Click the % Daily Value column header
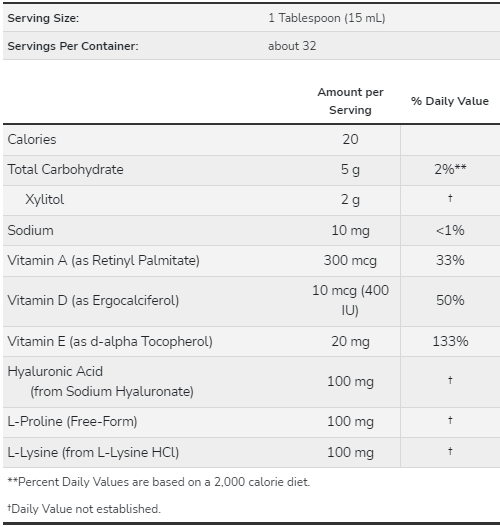The height and width of the screenshot is (527, 500). pos(450,101)
